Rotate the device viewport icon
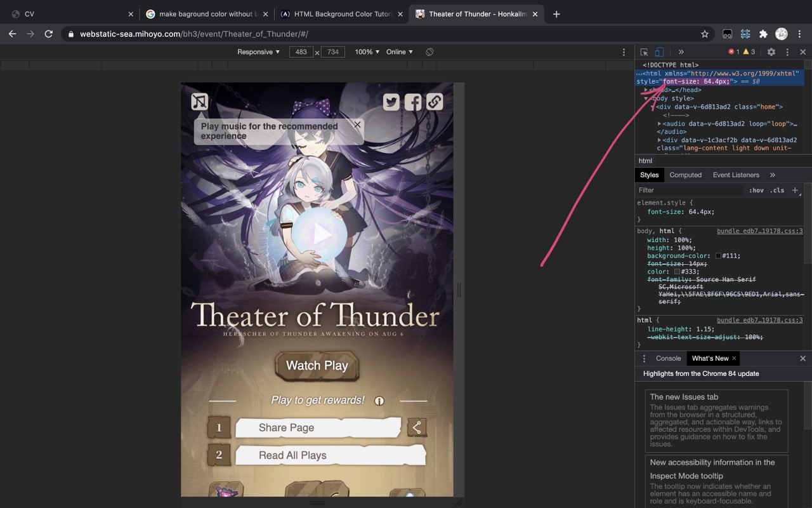The height and width of the screenshot is (508, 812). pyautogui.click(x=429, y=52)
